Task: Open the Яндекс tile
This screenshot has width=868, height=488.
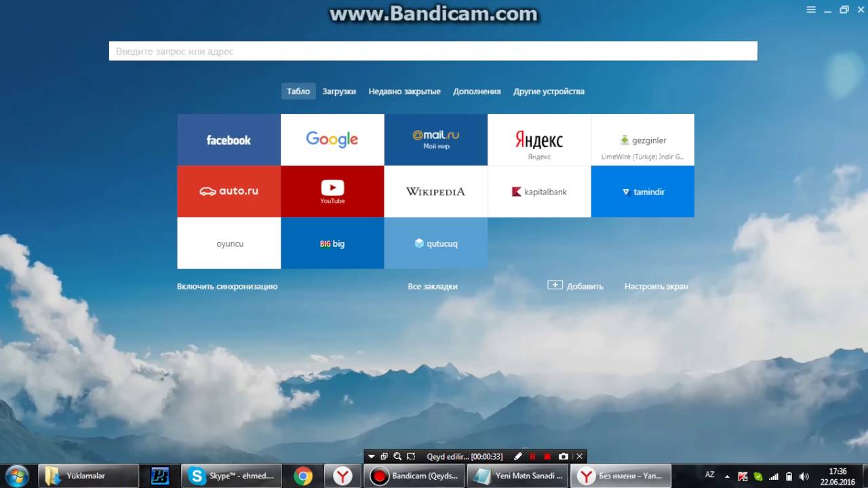Action: click(539, 140)
